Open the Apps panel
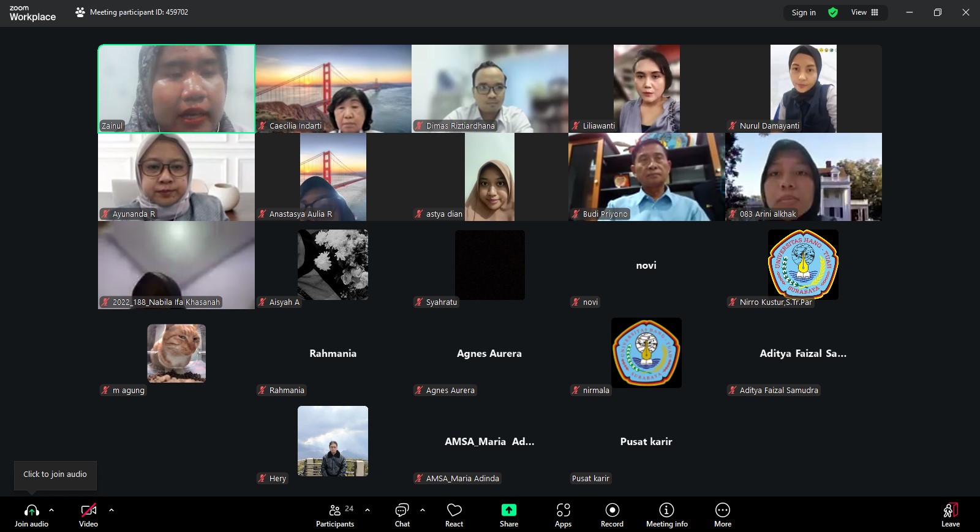The height and width of the screenshot is (532, 980). [563, 515]
